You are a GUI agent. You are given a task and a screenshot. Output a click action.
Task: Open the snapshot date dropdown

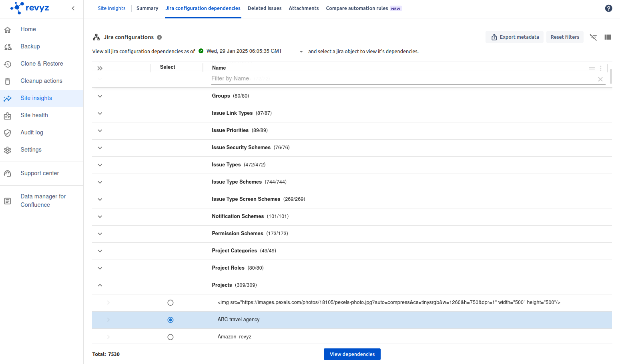tap(301, 52)
